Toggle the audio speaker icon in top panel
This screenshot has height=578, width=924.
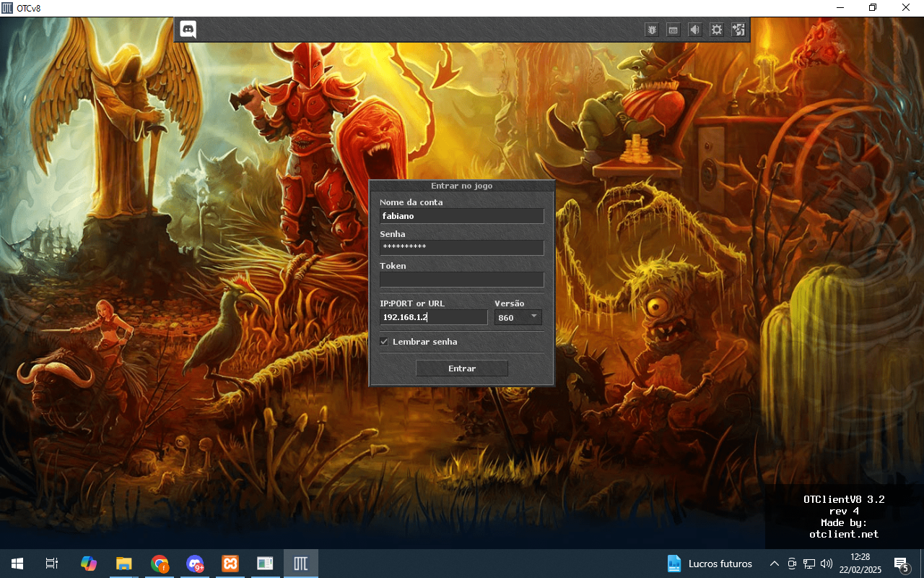coord(694,30)
